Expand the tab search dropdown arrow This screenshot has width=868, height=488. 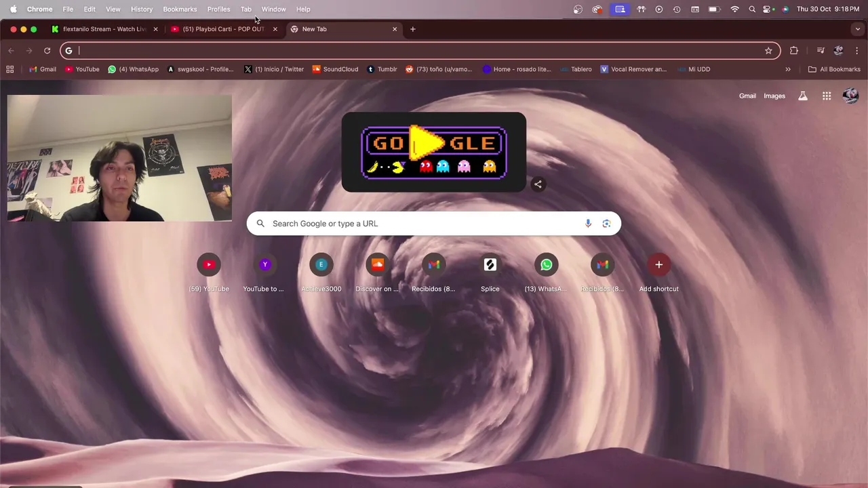coord(858,29)
